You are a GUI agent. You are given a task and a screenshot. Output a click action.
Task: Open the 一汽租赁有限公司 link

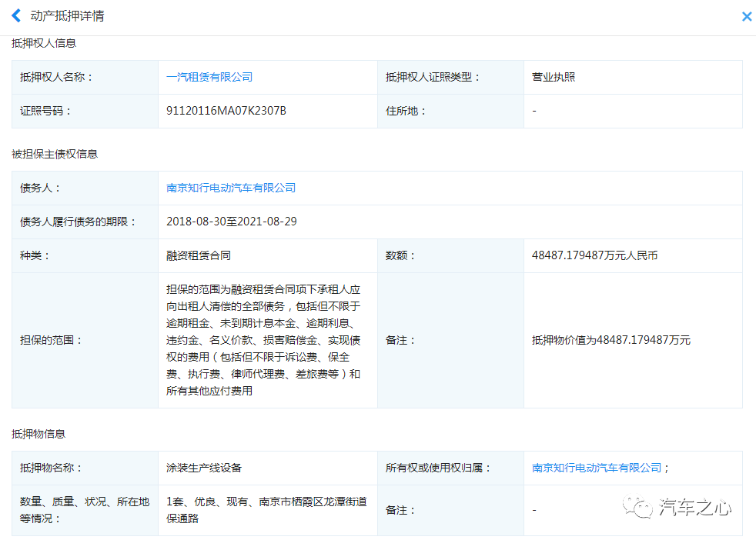(209, 77)
